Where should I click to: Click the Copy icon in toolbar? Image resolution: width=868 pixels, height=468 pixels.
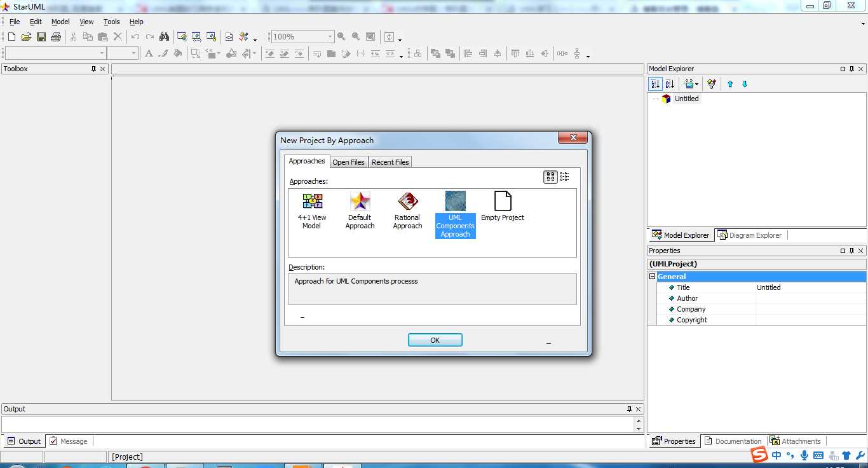88,37
